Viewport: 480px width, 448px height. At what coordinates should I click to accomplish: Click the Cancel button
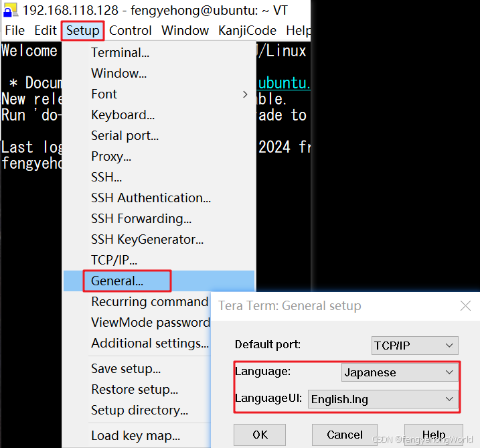click(x=345, y=435)
